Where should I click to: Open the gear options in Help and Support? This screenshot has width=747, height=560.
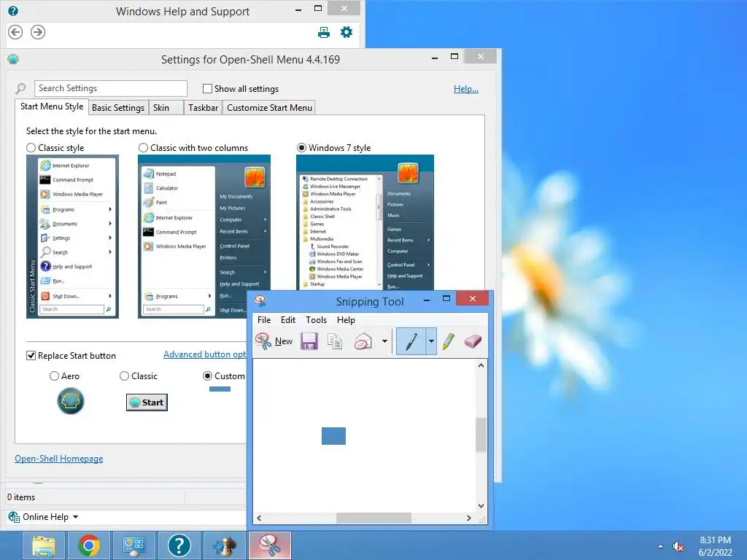click(x=347, y=32)
